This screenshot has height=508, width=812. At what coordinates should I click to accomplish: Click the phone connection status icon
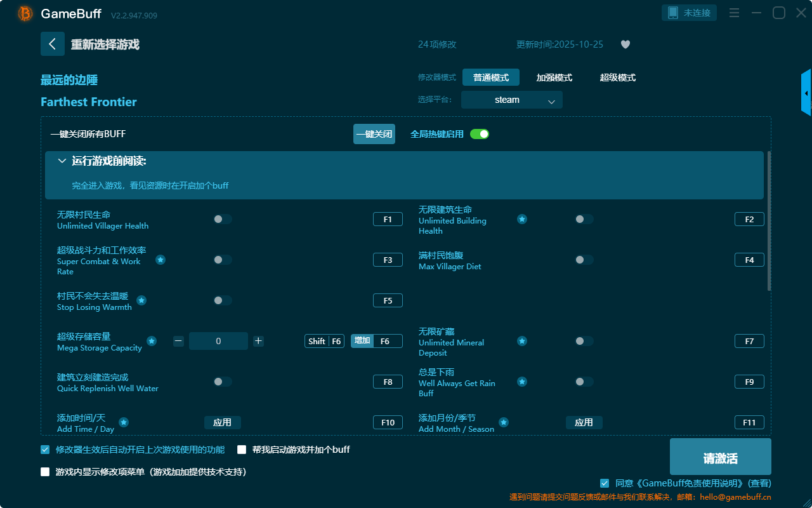click(x=673, y=13)
